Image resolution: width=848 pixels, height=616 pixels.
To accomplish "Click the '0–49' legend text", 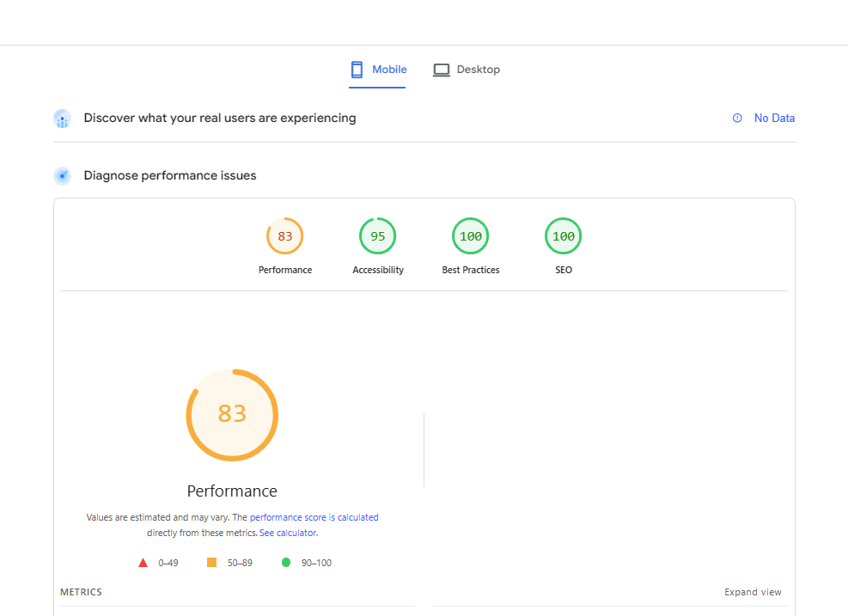I will (168, 563).
